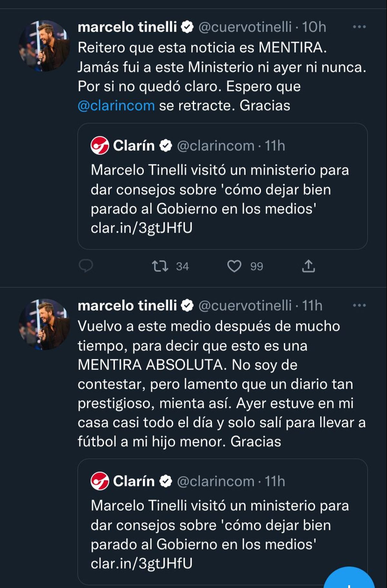Tap the Clarín logo in second quoted tweet
Image resolution: width=387 pixels, height=588 pixels.
(100, 481)
